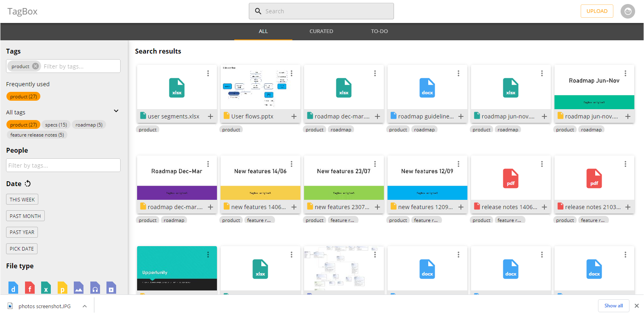
Task: Click product tag under user segments.xlsx
Action: [x=148, y=130]
